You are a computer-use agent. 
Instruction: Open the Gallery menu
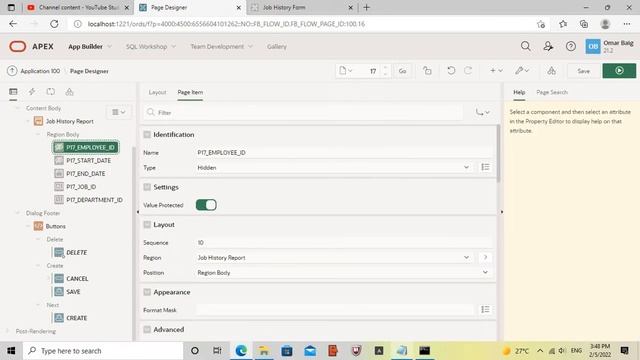[x=277, y=47]
